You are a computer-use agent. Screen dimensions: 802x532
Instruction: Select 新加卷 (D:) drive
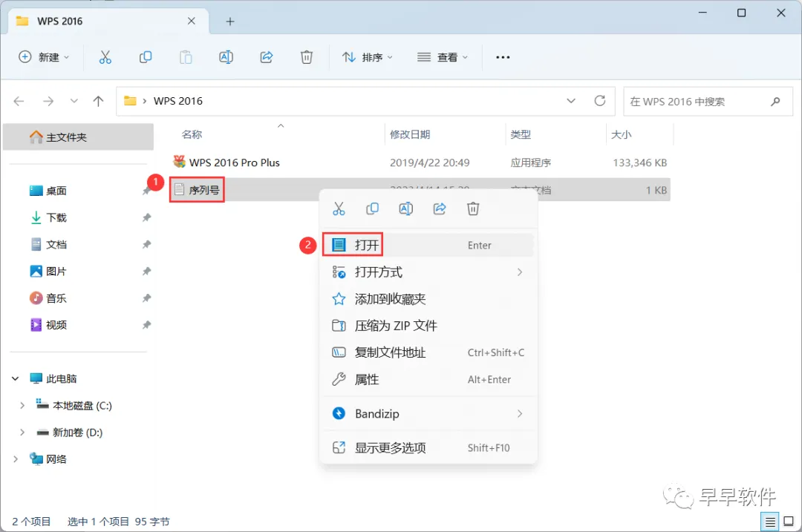tap(69, 433)
